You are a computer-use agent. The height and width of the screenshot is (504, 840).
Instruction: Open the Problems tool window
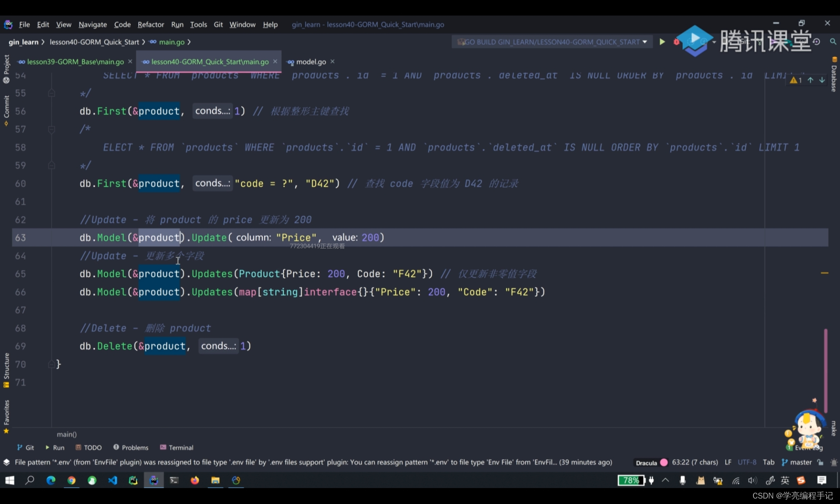(131, 448)
